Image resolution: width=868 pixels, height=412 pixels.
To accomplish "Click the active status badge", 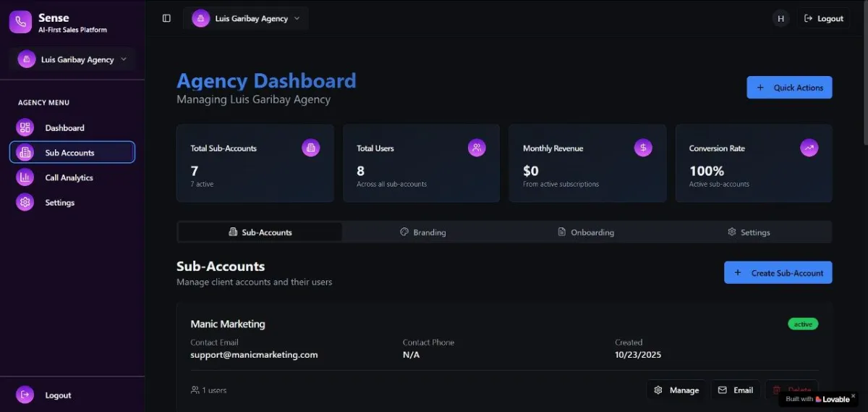I will 803,324.
